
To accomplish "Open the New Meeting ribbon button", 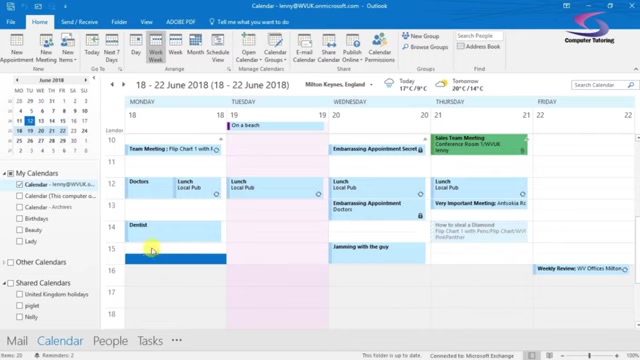I will [46, 48].
